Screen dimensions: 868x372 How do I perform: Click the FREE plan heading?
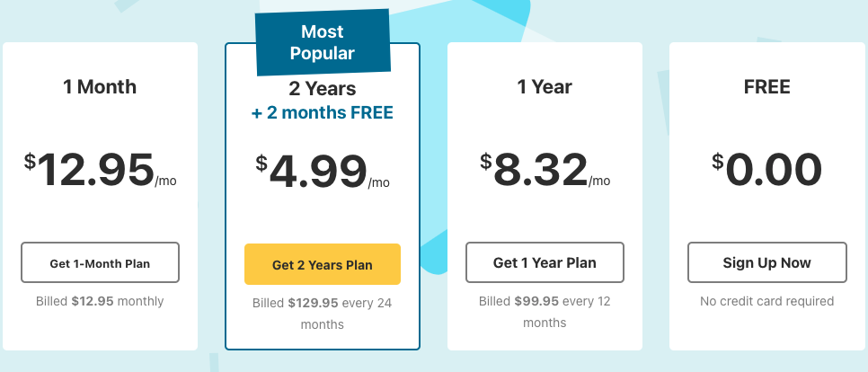coord(766,87)
